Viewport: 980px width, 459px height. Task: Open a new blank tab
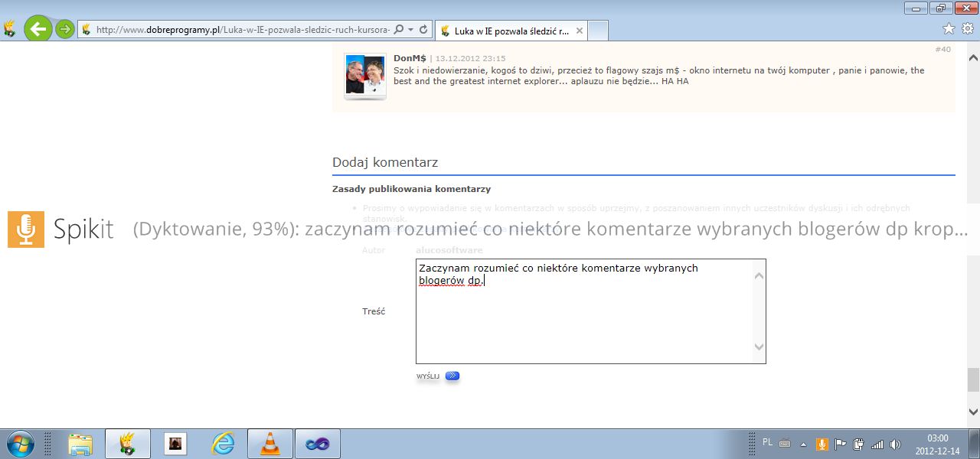point(598,31)
